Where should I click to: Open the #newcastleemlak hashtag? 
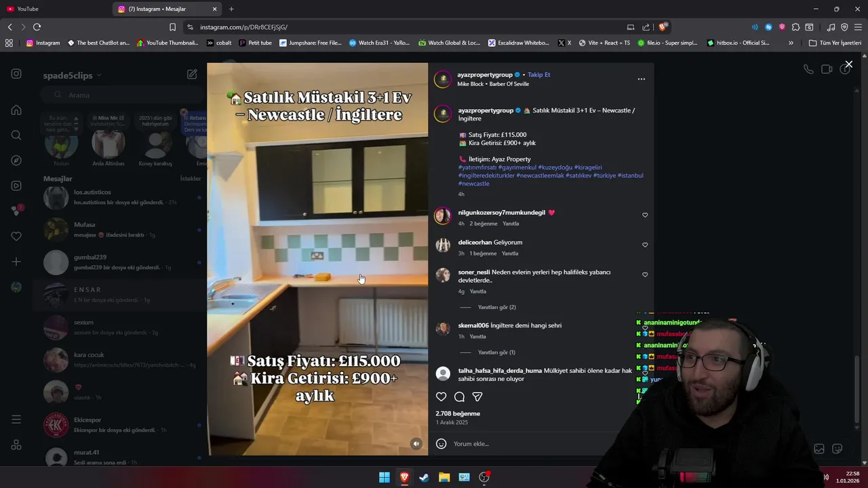point(540,176)
